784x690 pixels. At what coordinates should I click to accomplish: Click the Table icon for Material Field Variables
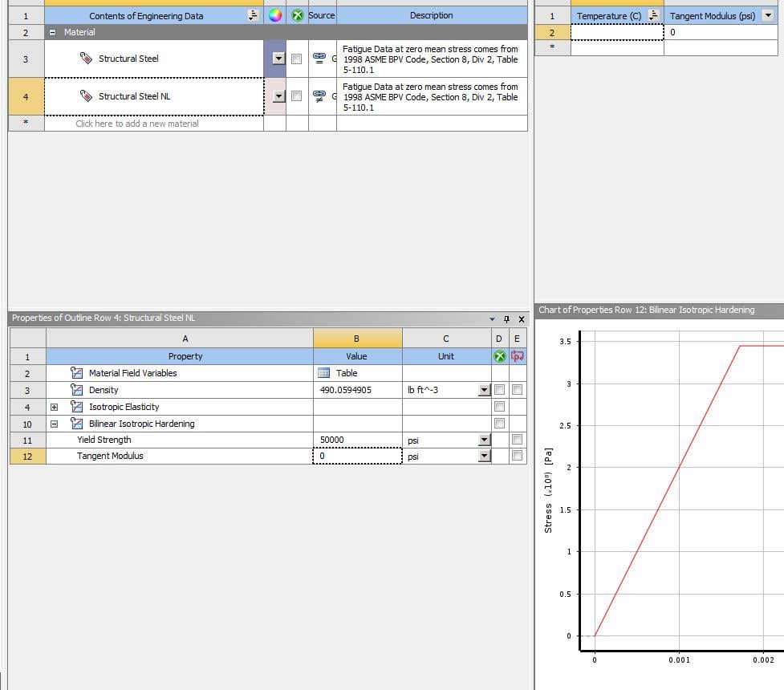pos(324,373)
